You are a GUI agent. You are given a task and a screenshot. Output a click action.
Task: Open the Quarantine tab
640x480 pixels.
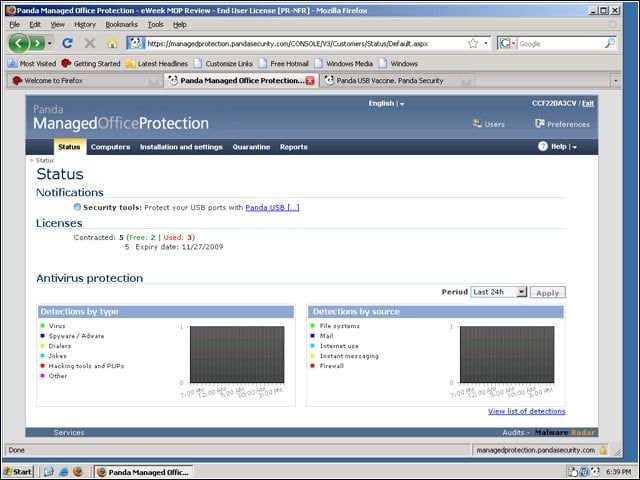click(x=251, y=147)
